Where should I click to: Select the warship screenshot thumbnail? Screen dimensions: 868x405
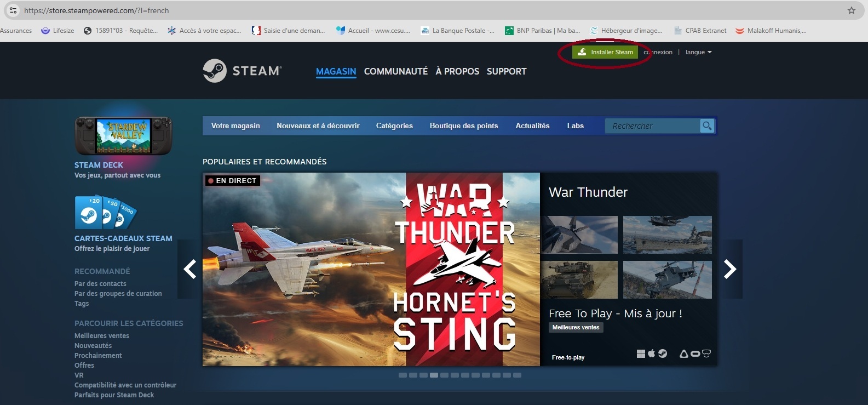(x=668, y=235)
